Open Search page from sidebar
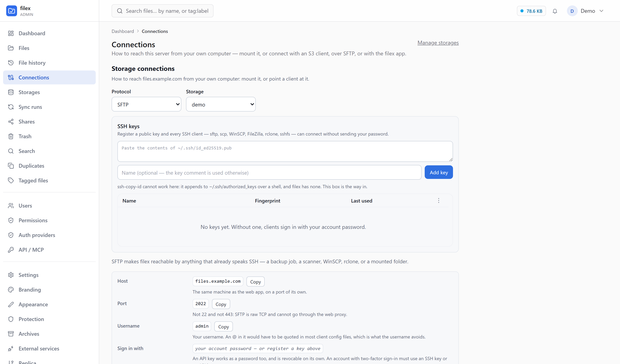This screenshot has height=364, width=620. [49, 151]
